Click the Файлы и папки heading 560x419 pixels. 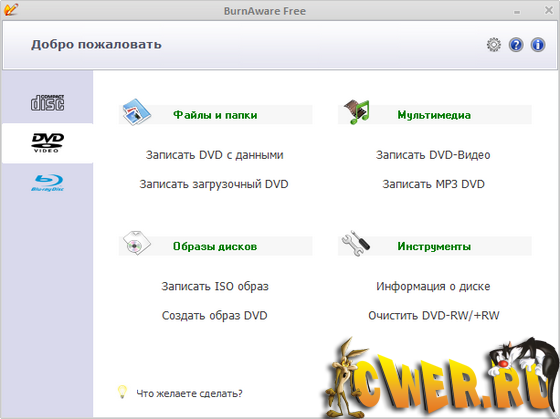pos(215,115)
